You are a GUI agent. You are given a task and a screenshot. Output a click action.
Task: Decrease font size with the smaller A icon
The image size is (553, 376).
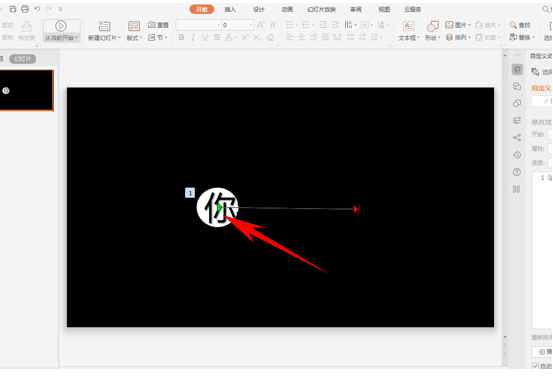273,25
